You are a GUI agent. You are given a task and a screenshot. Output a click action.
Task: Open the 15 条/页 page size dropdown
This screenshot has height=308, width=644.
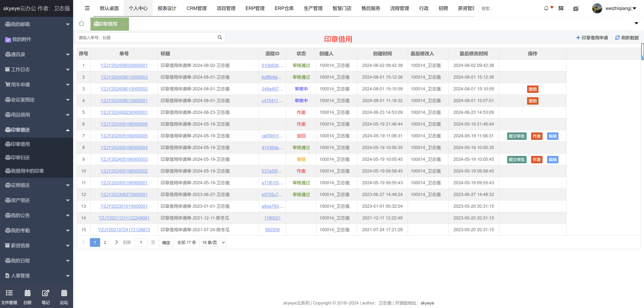(213, 243)
